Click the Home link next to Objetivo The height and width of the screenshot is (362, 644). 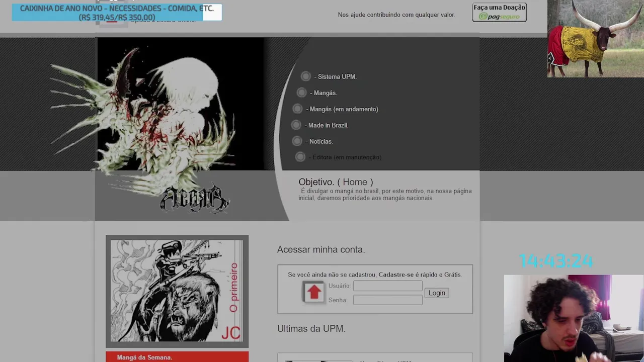pyautogui.click(x=355, y=182)
